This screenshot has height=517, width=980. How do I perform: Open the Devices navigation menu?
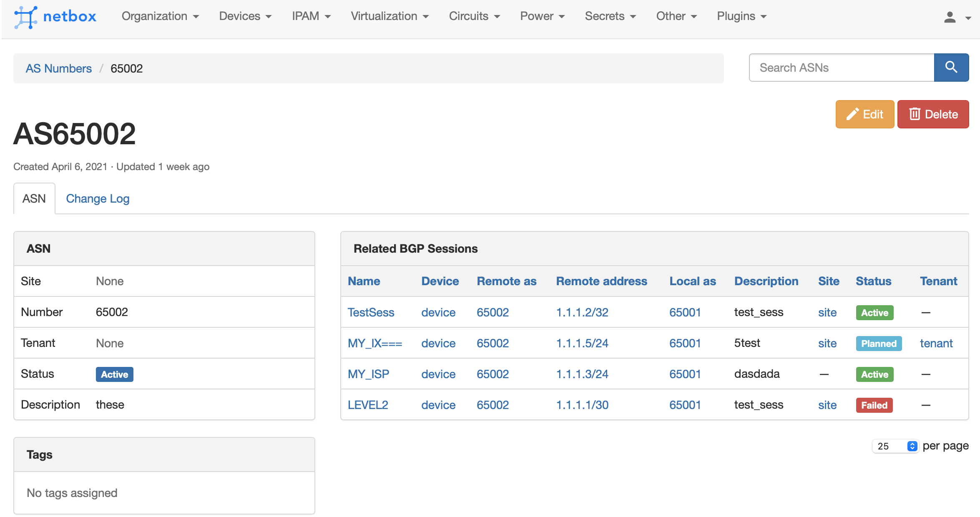pos(245,16)
